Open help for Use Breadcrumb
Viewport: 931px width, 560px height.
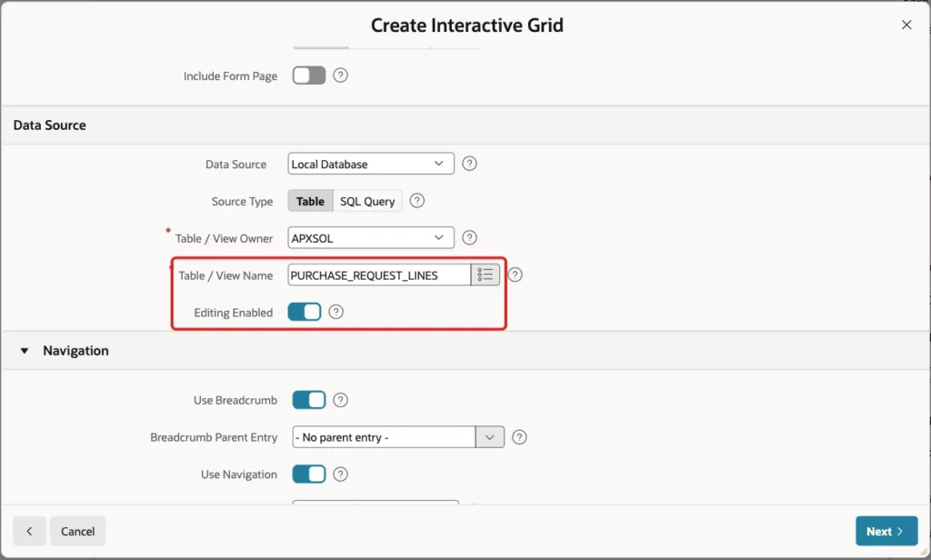coord(340,400)
